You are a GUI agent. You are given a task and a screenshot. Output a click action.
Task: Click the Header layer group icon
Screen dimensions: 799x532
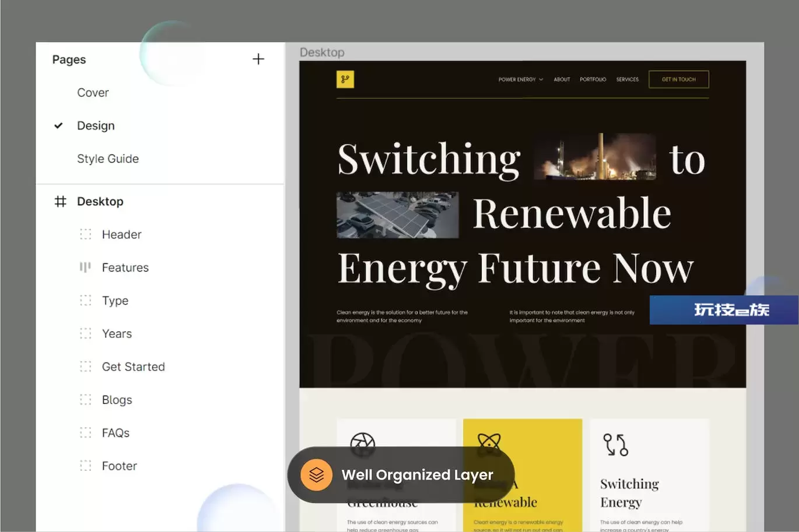(x=86, y=234)
